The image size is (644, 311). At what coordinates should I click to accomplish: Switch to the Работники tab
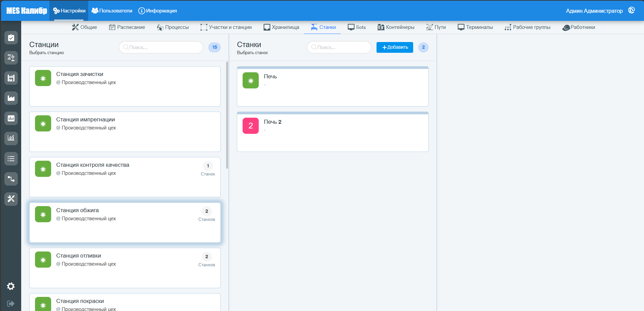pos(578,27)
